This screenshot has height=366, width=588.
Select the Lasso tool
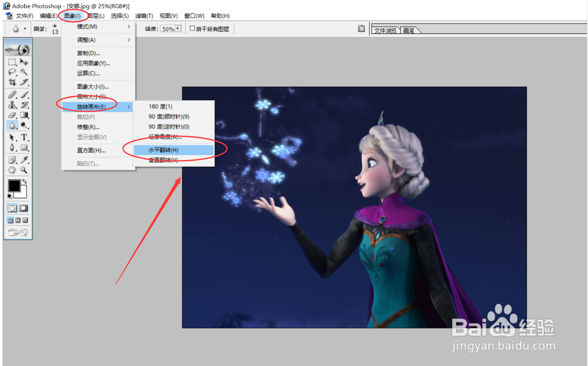coord(12,72)
